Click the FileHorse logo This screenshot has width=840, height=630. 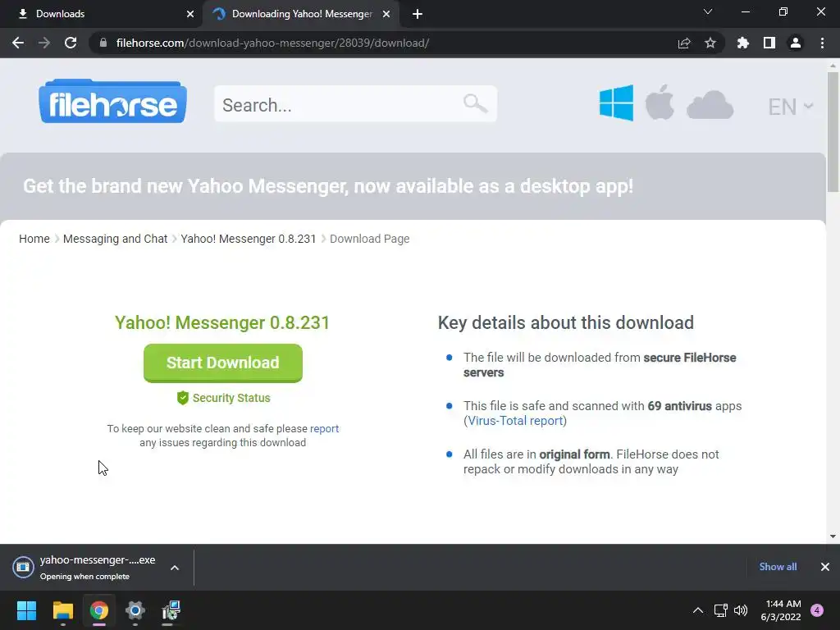(x=112, y=101)
